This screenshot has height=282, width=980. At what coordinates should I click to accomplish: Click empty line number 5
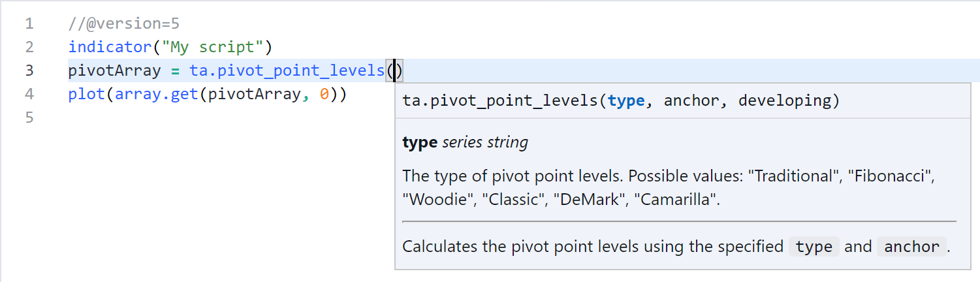point(29,117)
